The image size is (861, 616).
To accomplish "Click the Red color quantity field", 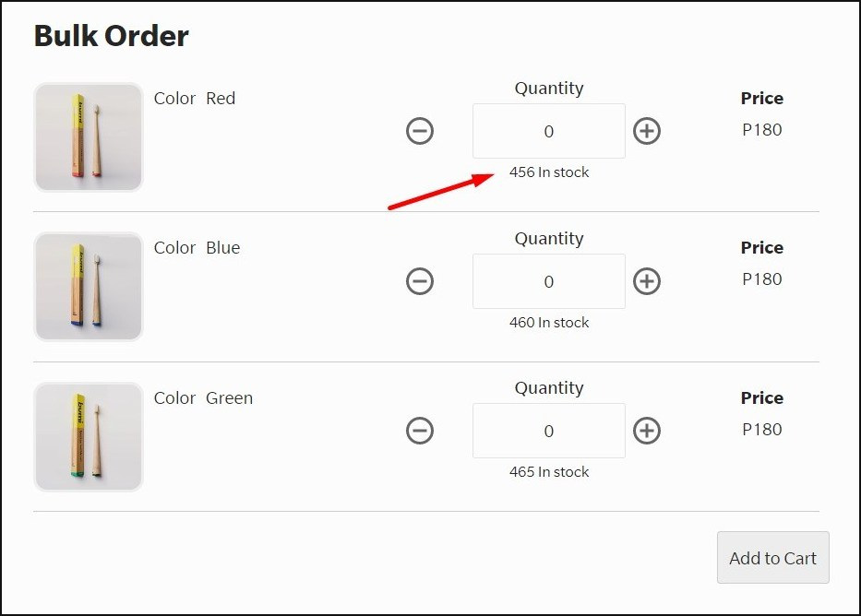I will click(x=549, y=131).
